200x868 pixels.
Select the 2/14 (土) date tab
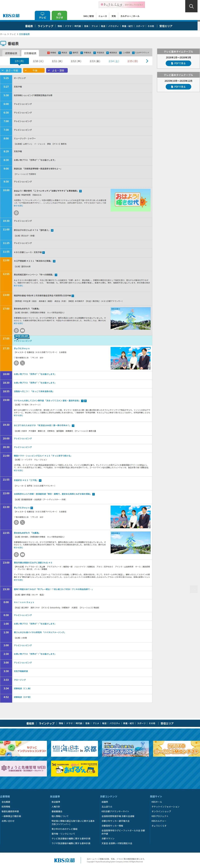(x=114, y=61)
